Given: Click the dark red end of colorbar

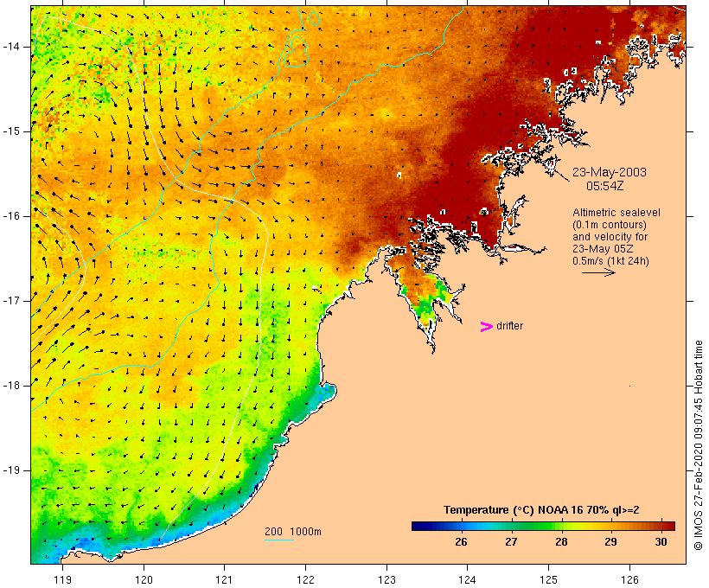Looking at the screenshot, I should click(668, 526).
